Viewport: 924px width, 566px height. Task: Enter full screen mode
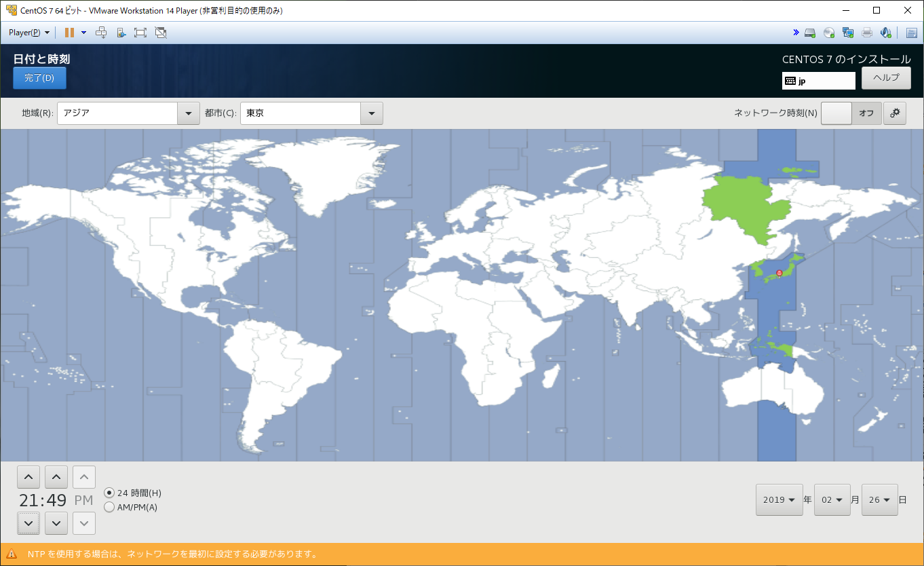pyautogui.click(x=140, y=33)
